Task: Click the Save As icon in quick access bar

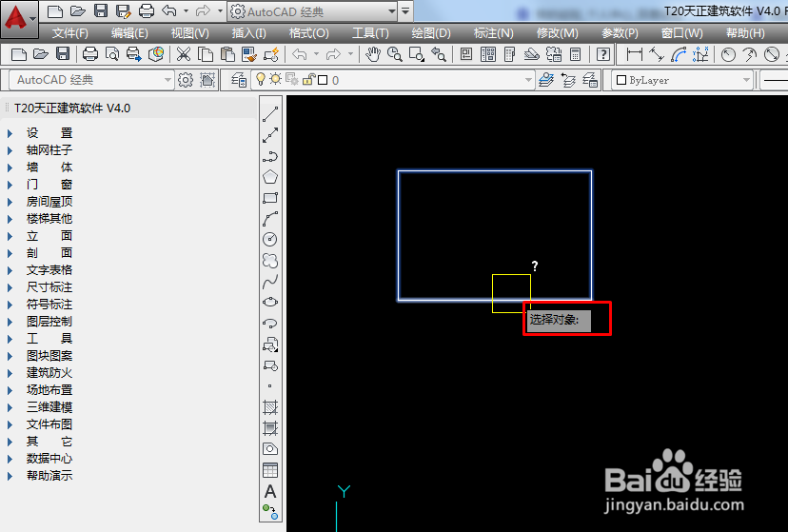Action: point(123,11)
